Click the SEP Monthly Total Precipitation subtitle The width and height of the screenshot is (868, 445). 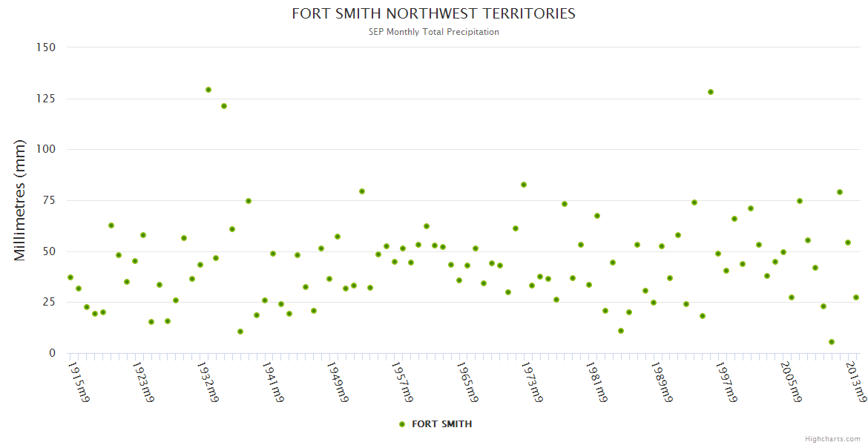(x=433, y=32)
